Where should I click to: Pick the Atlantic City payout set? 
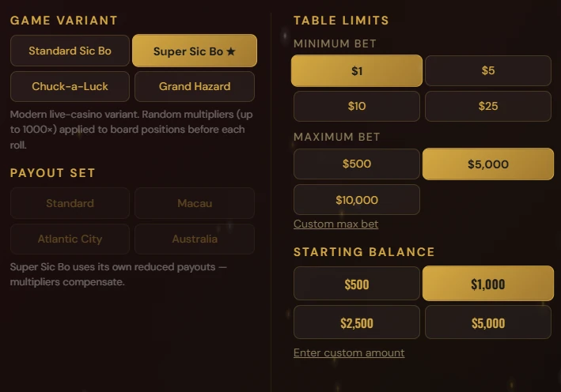[70, 239]
